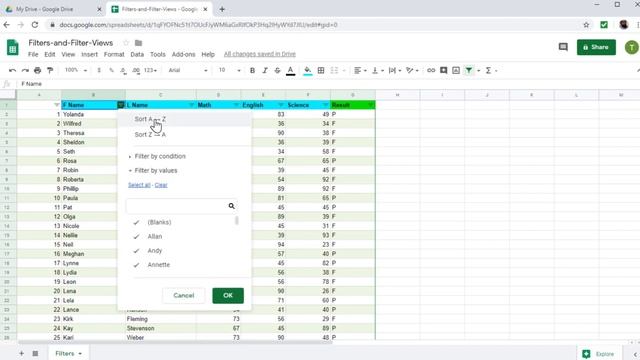Open the number format 123 dropdown
Image resolution: width=640 pixels, height=360 pixels.
(150, 71)
